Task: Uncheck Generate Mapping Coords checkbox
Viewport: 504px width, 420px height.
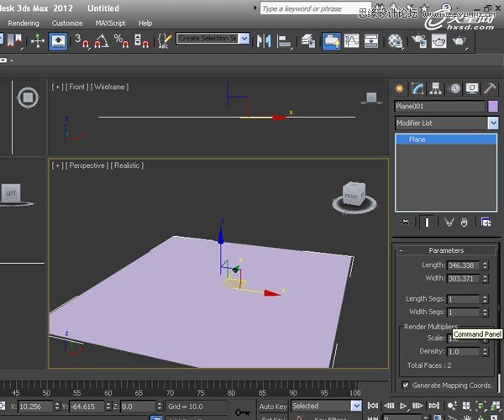Action: 407,386
